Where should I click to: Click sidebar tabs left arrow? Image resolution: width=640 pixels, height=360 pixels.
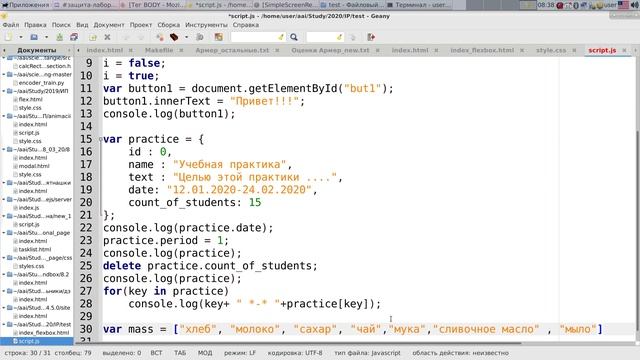(x=4, y=50)
